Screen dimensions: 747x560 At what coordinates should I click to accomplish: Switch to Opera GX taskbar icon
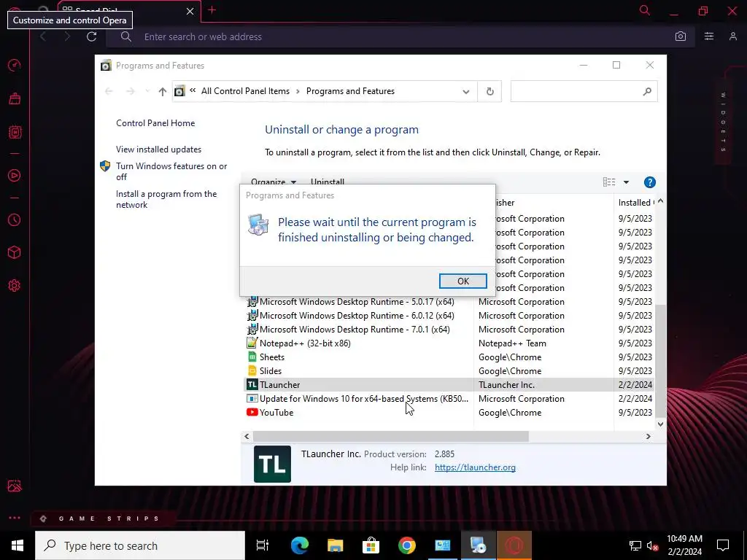tap(514, 545)
